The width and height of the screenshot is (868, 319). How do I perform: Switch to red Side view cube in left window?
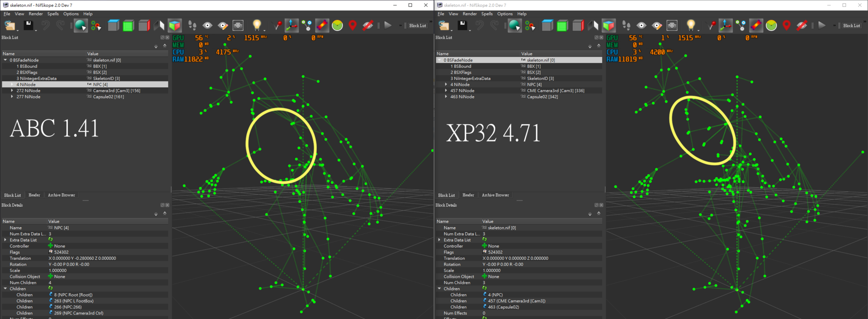pyautogui.click(x=144, y=26)
